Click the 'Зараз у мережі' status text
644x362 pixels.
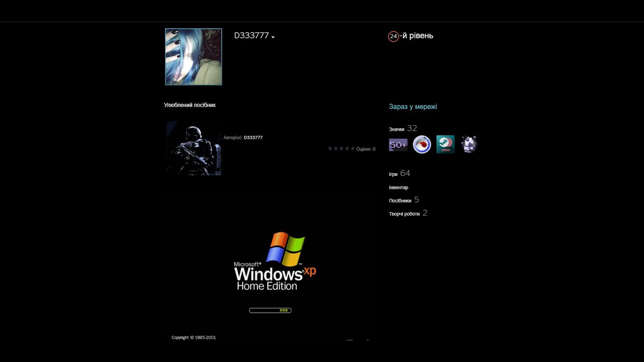pos(413,107)
